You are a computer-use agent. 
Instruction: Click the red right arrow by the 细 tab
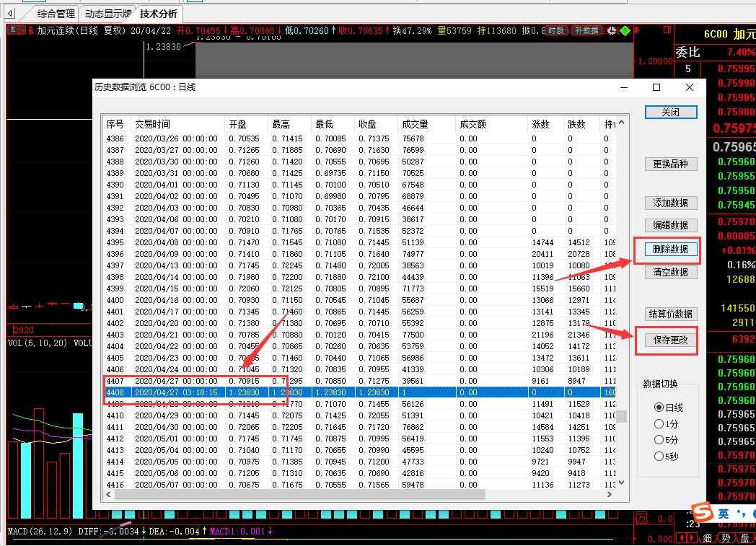coord(692,538)
